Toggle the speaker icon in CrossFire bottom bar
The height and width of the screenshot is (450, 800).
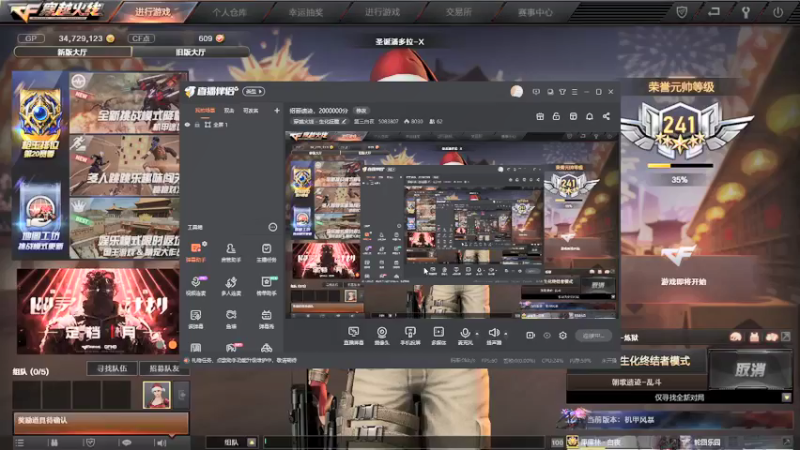[x=162, y=442]
